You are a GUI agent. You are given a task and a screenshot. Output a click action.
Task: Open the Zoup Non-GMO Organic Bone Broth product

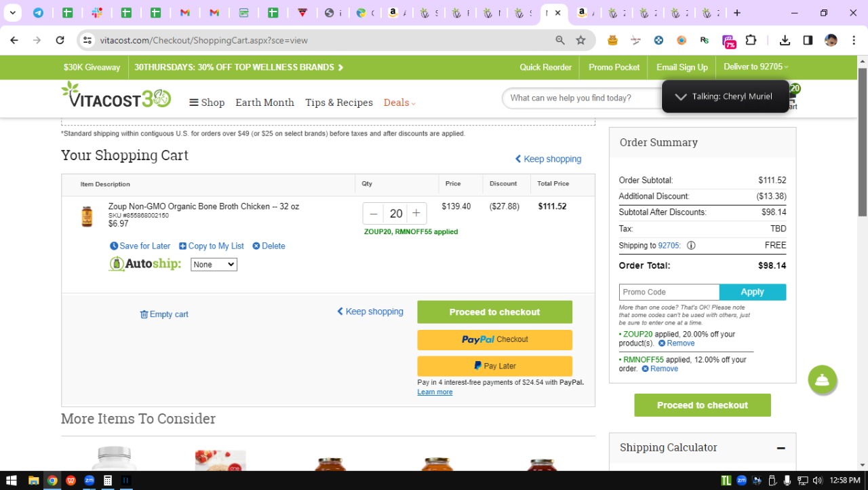[203, 206]
